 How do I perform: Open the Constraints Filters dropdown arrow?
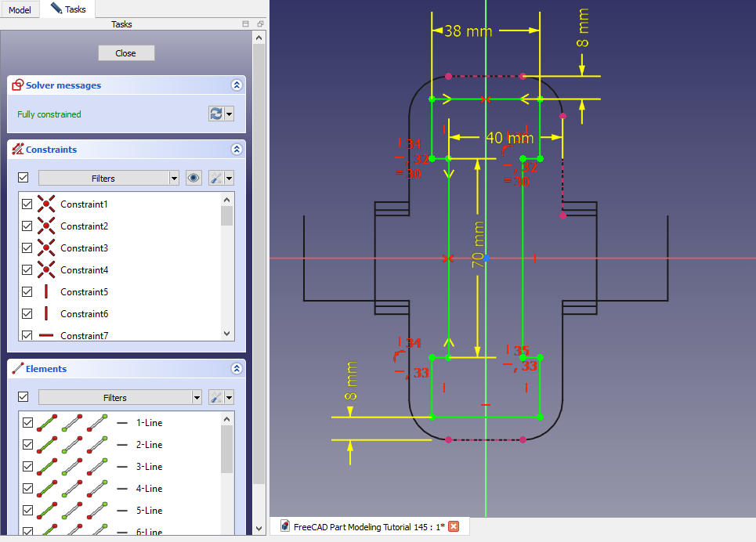click(x=174, y=179)
